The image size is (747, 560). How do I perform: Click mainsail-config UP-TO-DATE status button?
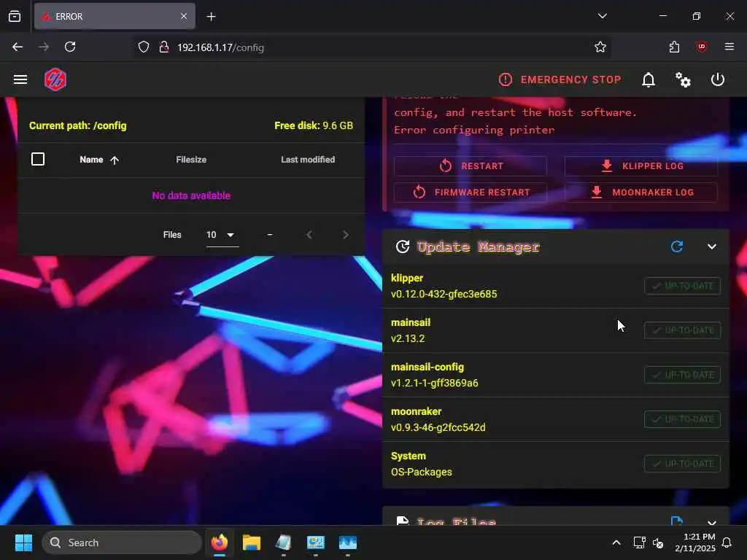pos(682,375)
